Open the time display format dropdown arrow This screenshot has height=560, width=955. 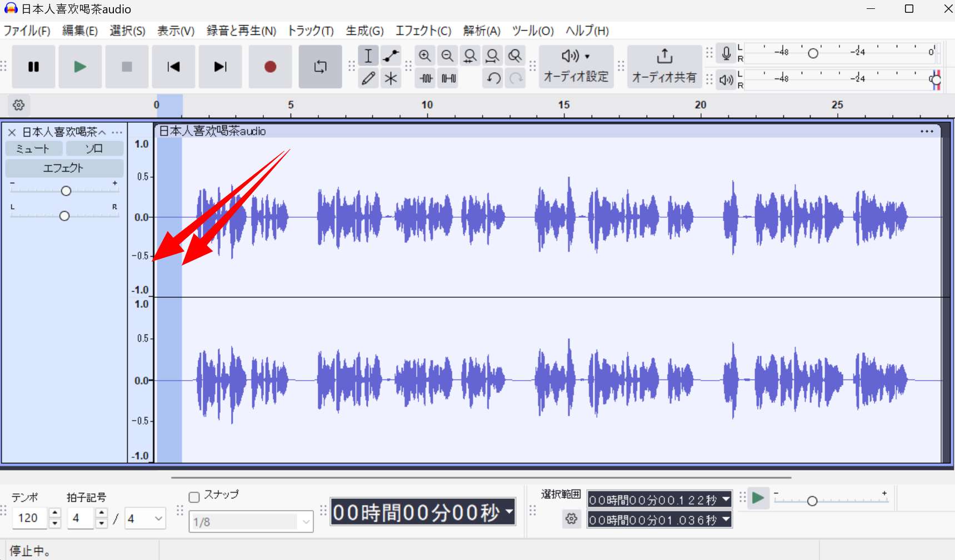pos(509,512)
